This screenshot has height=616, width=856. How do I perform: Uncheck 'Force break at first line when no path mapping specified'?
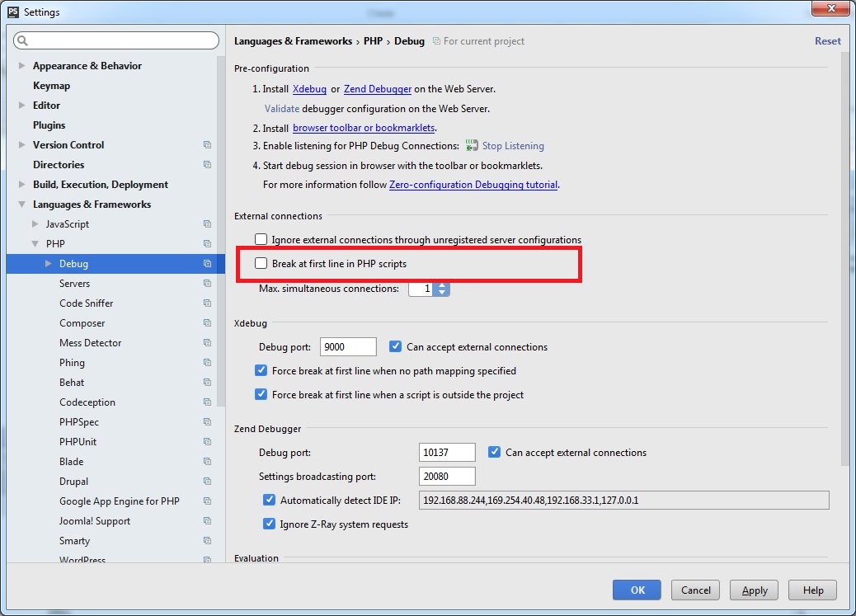[261, 370]
